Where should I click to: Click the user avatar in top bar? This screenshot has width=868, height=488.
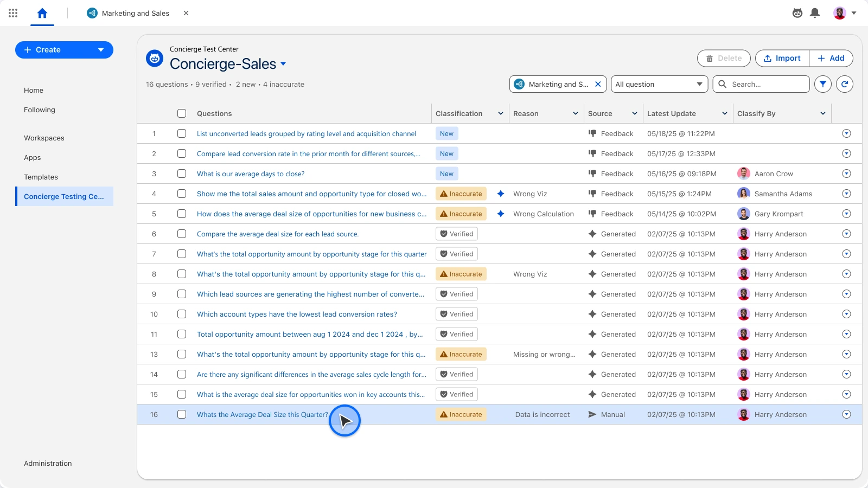click(x=840, y=13)
